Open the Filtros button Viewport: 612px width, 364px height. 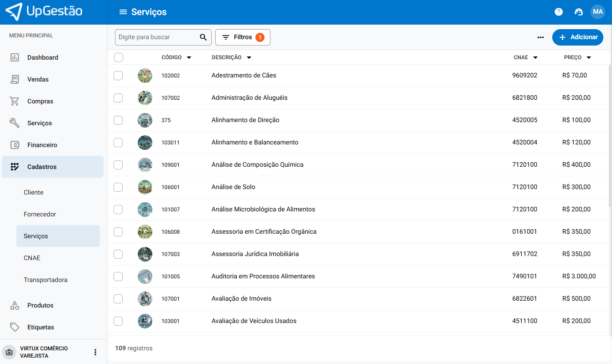(x=243, y=37)
